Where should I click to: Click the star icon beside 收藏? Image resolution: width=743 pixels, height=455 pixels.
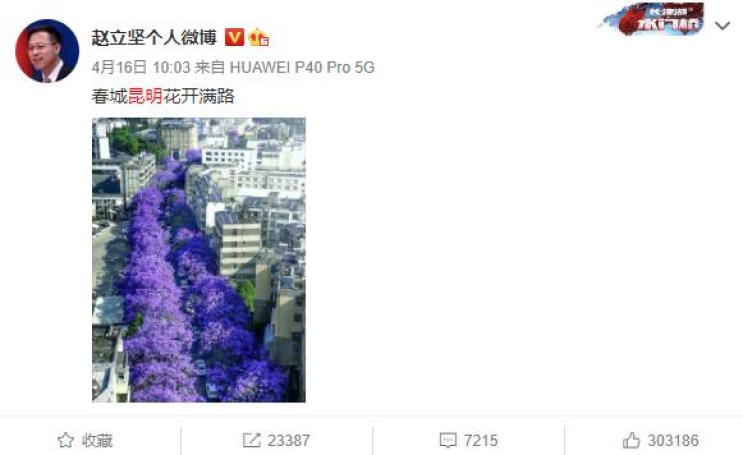pyautogui.click(x=65, y=440)
